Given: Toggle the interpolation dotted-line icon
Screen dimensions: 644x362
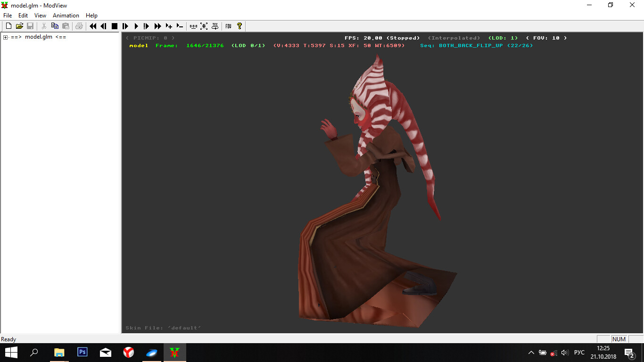Looking at the screenshot, I should pyautogui.click(x=193, y=26).
